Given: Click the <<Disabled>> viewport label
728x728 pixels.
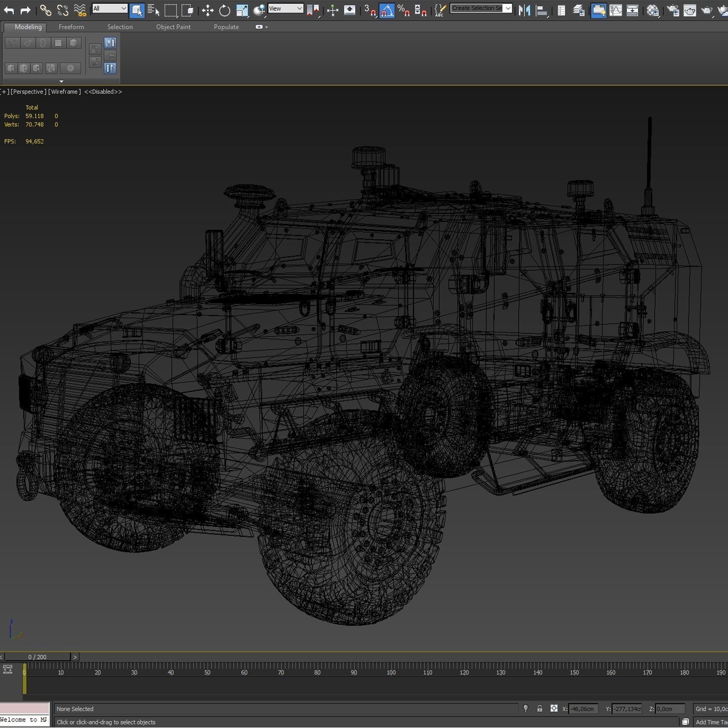Looking at the screenshot, I should [103, 92].
